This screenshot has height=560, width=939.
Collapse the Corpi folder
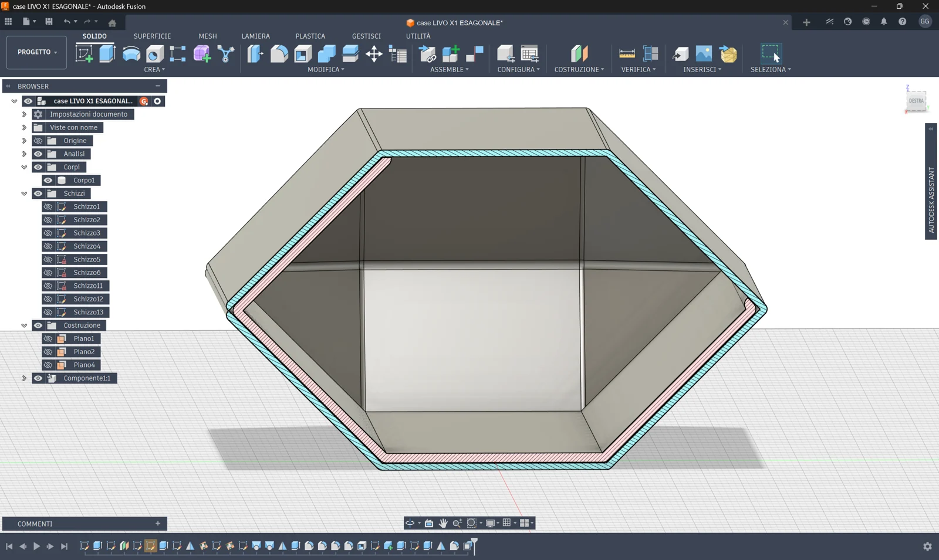24,167
